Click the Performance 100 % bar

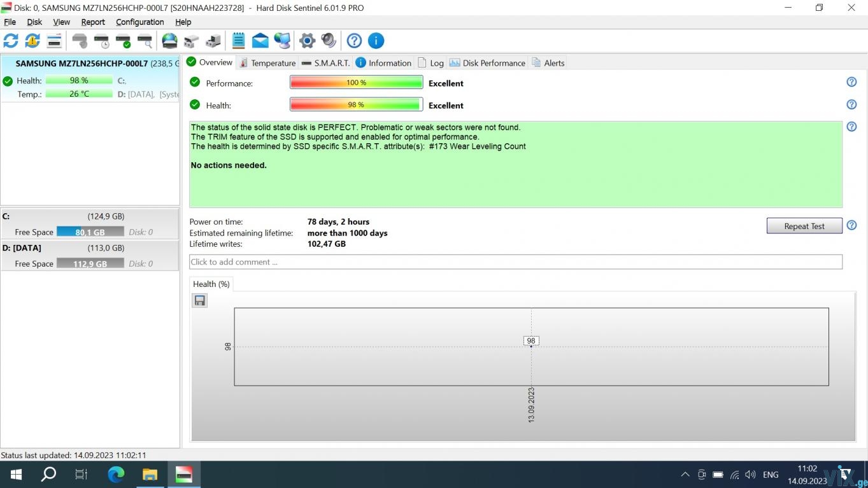point(357,83)
